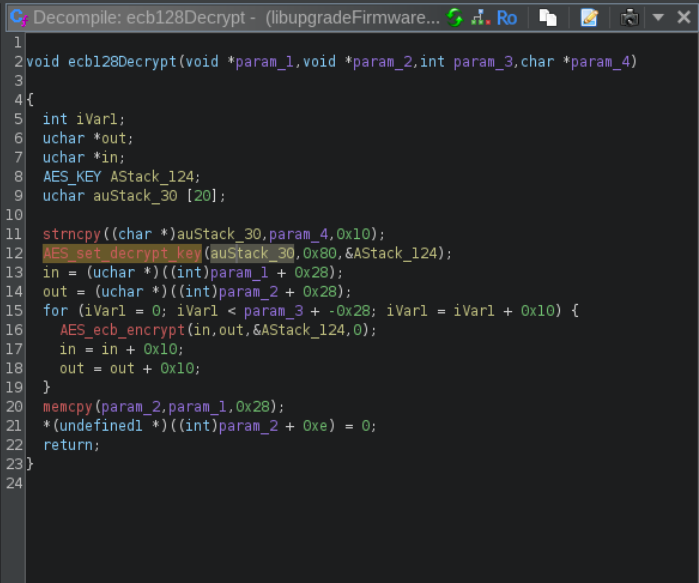Click the return statement on line 22
This screenshot has height=583, width=699.
click(x=68, y=445)
